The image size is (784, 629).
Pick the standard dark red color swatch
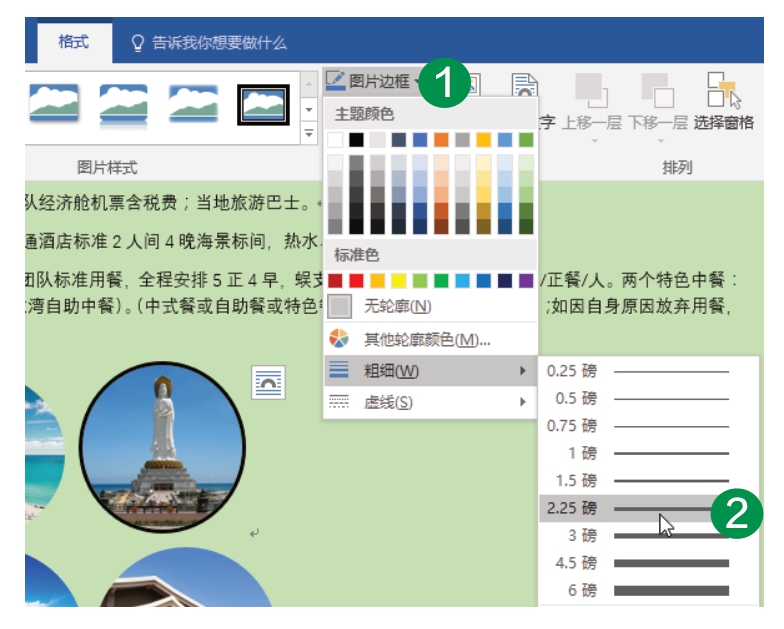335,280
